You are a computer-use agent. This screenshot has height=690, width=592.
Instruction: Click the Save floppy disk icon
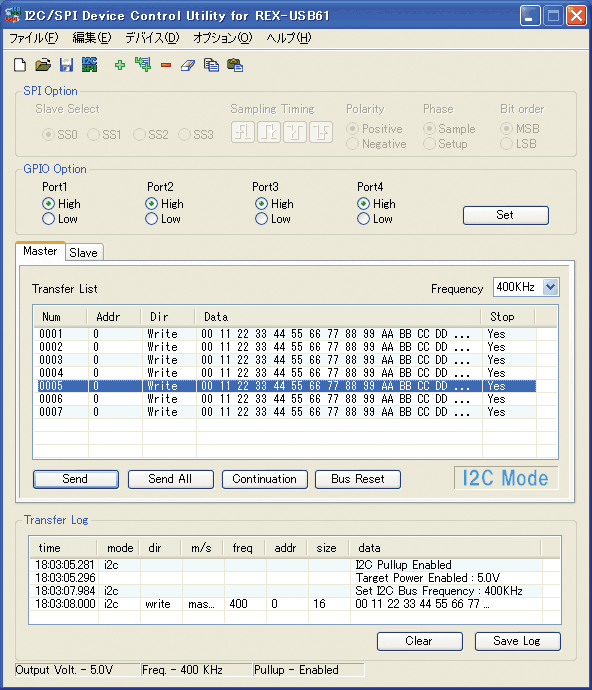[66, 65]
